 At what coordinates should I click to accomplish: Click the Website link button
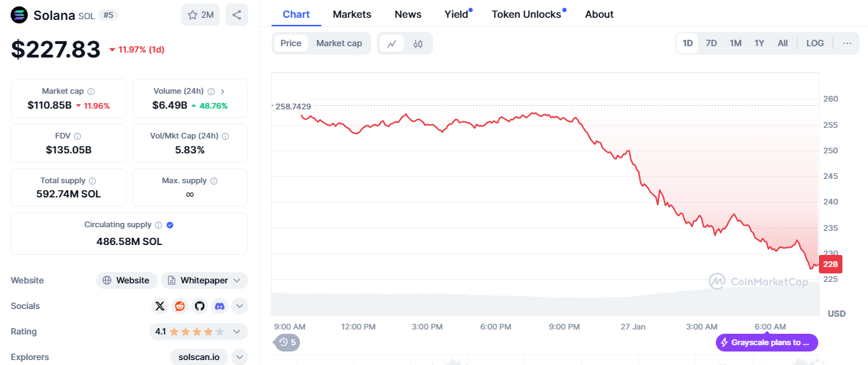(x=127, y=280)
